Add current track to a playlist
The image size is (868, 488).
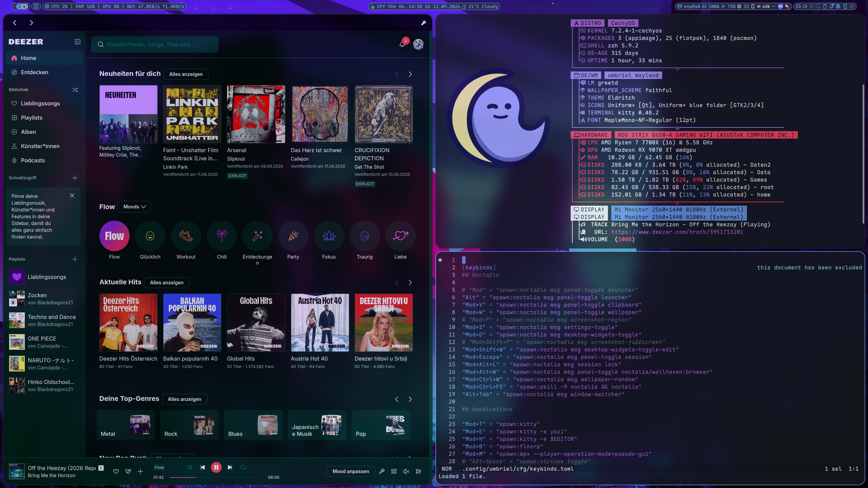tap(140, 471)
